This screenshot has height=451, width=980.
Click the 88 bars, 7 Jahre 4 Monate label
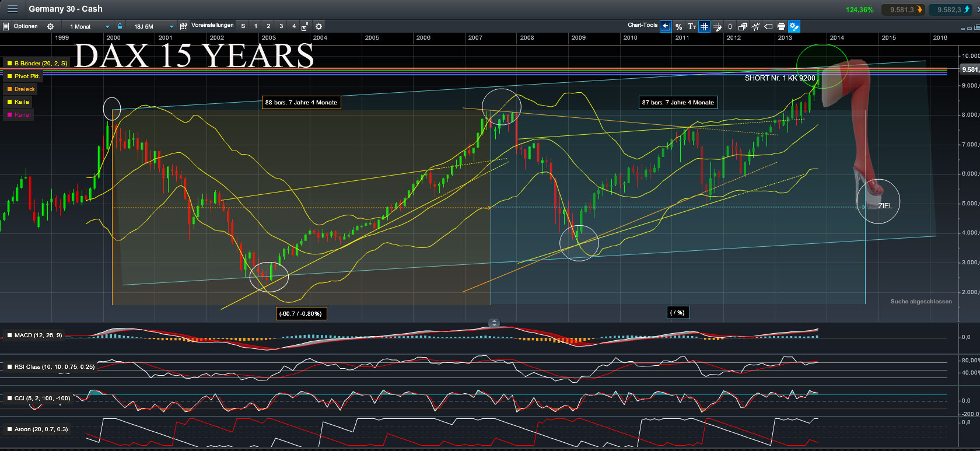[301, 102]
